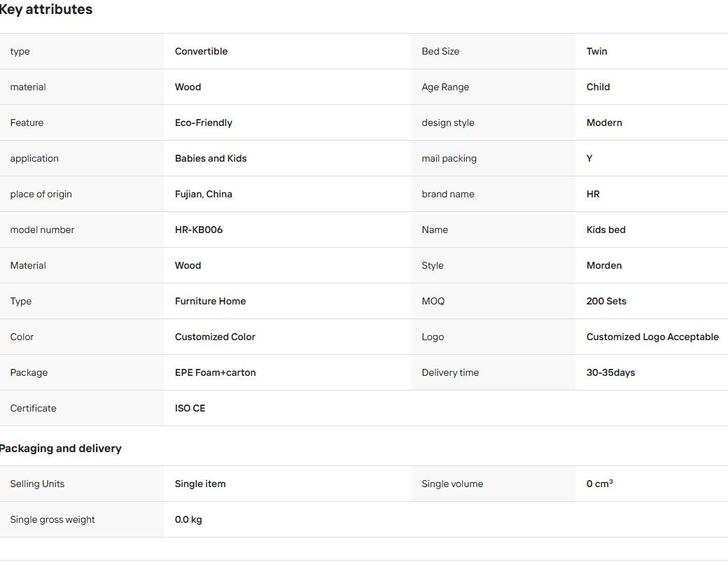
Task: Select the Eco-Friendly feature value
Action: click(x=204, y=122)
